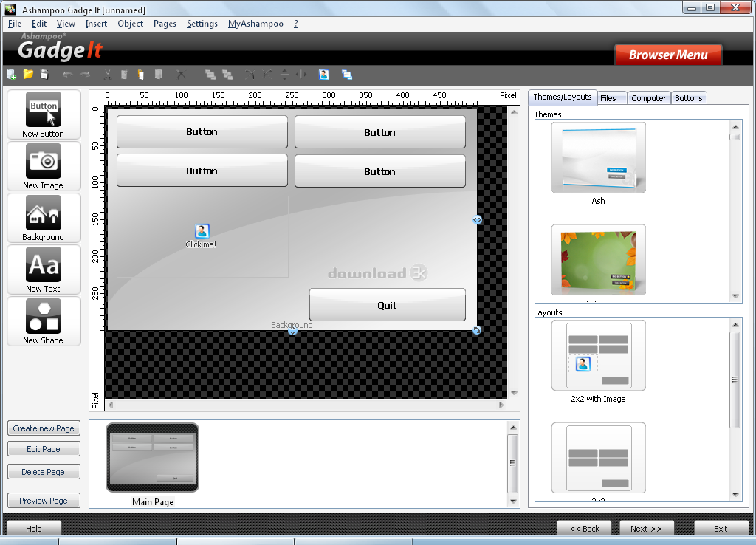Switch to the Computer tab
Viewport: 756px width, 545px height.
(x=648, y=98)
